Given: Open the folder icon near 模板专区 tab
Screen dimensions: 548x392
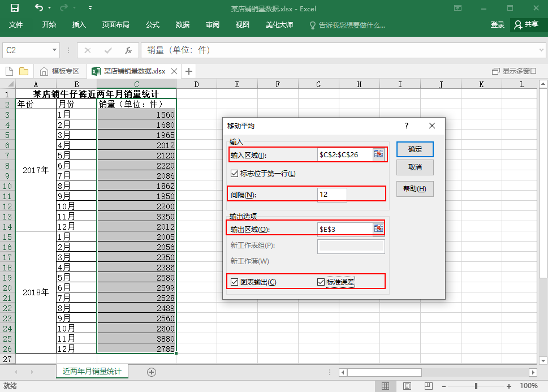Looking at the screenshot, I should click(x=23, y=71).
